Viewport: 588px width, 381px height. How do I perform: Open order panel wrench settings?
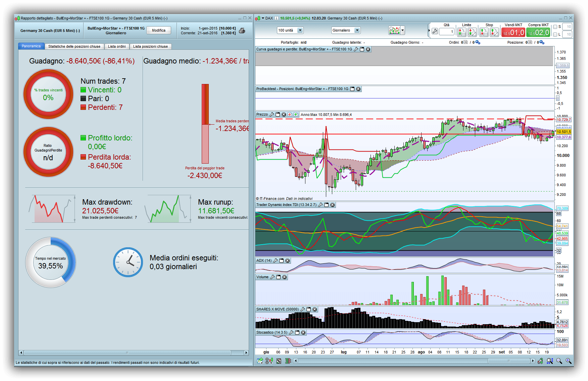[435, 32]
